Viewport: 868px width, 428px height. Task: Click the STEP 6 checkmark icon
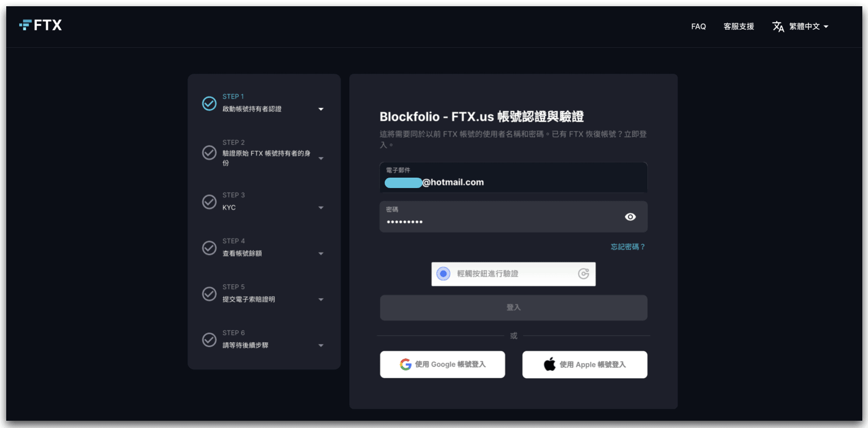209,340
